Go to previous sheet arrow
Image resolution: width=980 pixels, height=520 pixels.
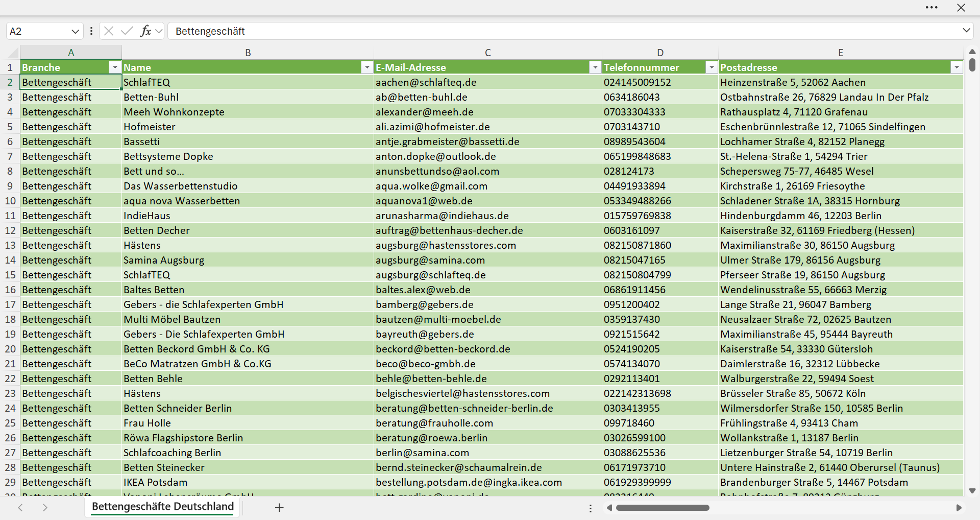(20, 508)
